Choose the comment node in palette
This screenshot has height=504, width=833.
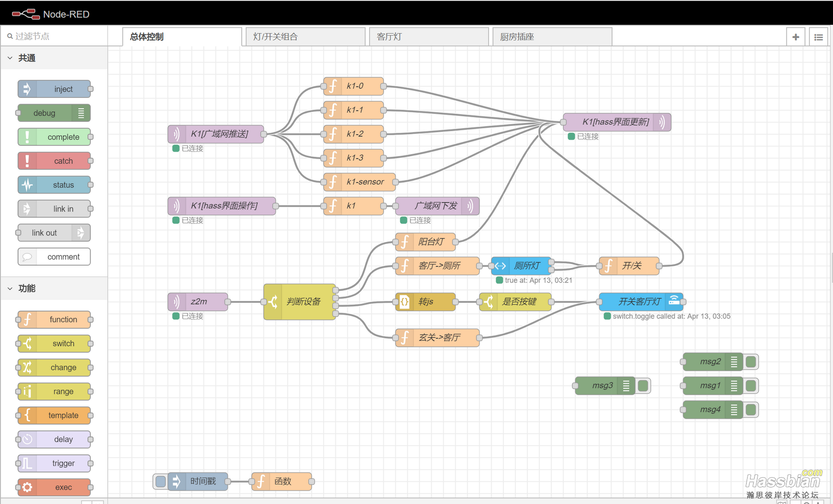click(54, 256)
